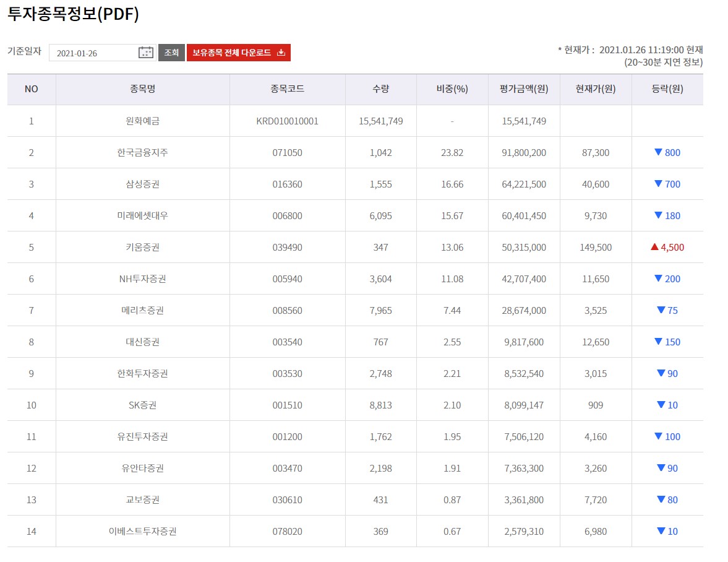Select the 한화투자증권 stock name
Image resolution: width=728 pixels, height=562 pixels.
coord(142,373)
